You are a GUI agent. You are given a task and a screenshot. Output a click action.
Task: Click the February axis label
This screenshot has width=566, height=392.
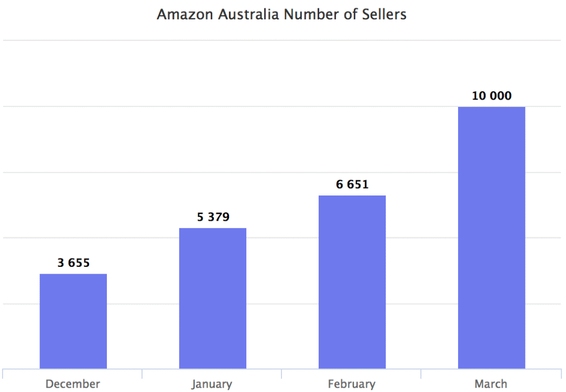tap(352, 384)
